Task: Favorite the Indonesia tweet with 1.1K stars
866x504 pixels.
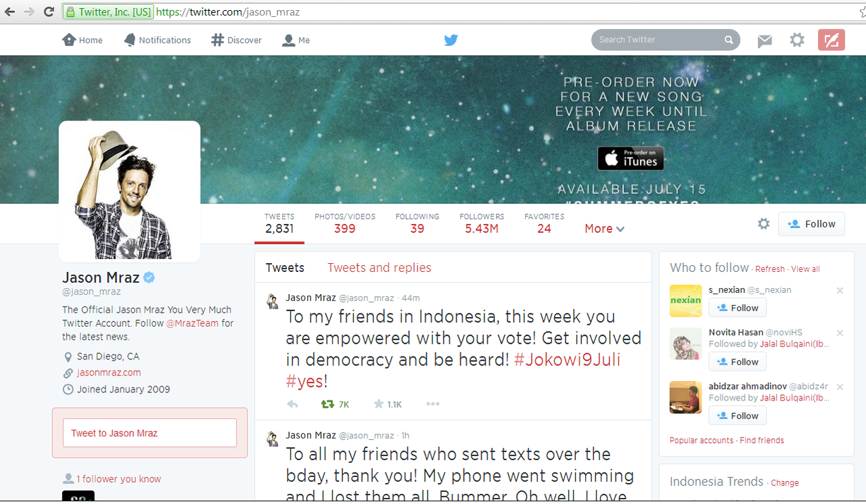Action: tap(388, 405)
